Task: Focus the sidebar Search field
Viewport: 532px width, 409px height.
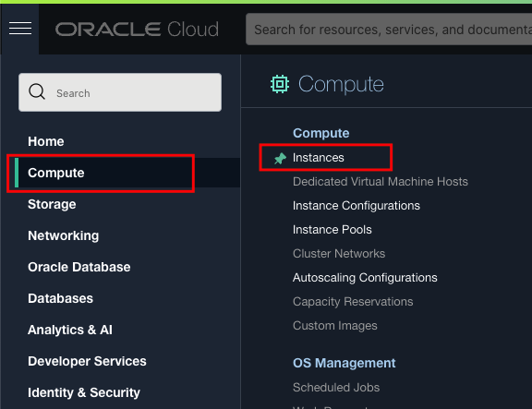Action: click(x=120, y=92)
